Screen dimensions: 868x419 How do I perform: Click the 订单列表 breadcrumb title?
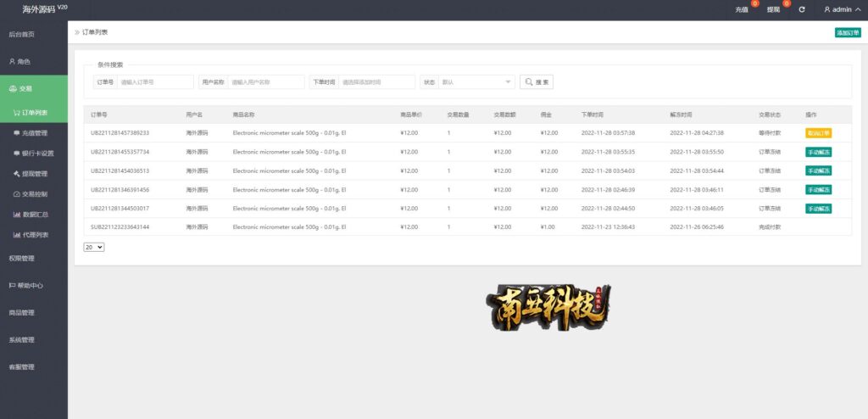[95, 32]
